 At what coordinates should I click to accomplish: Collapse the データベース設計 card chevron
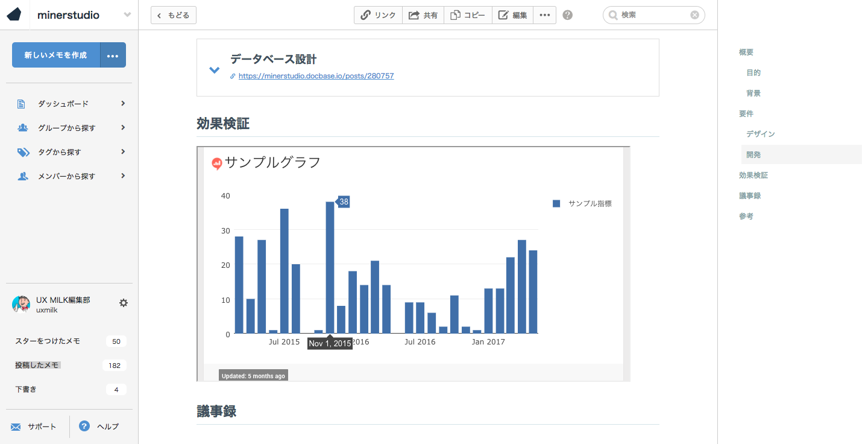tap(214, 70)
